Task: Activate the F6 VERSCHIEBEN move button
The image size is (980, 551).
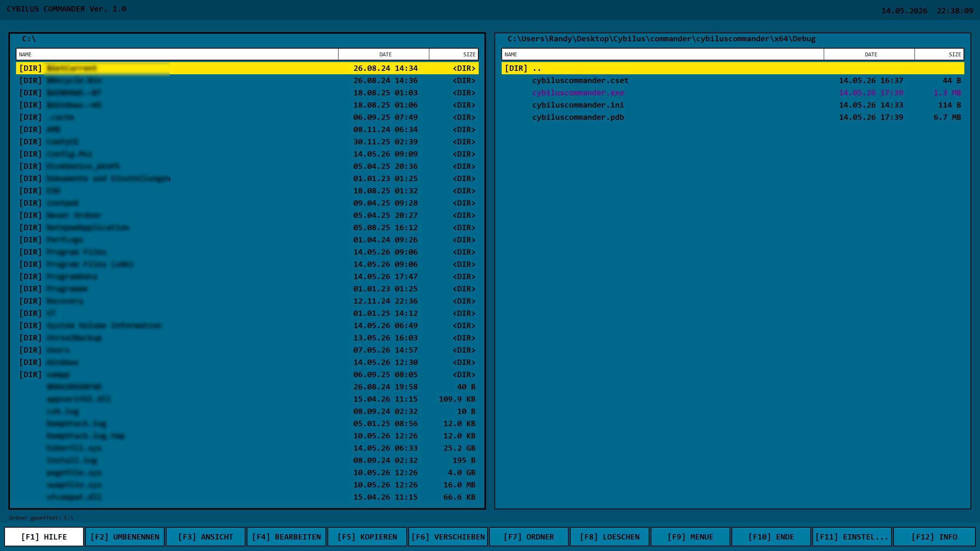Action: tap(448, 536)
